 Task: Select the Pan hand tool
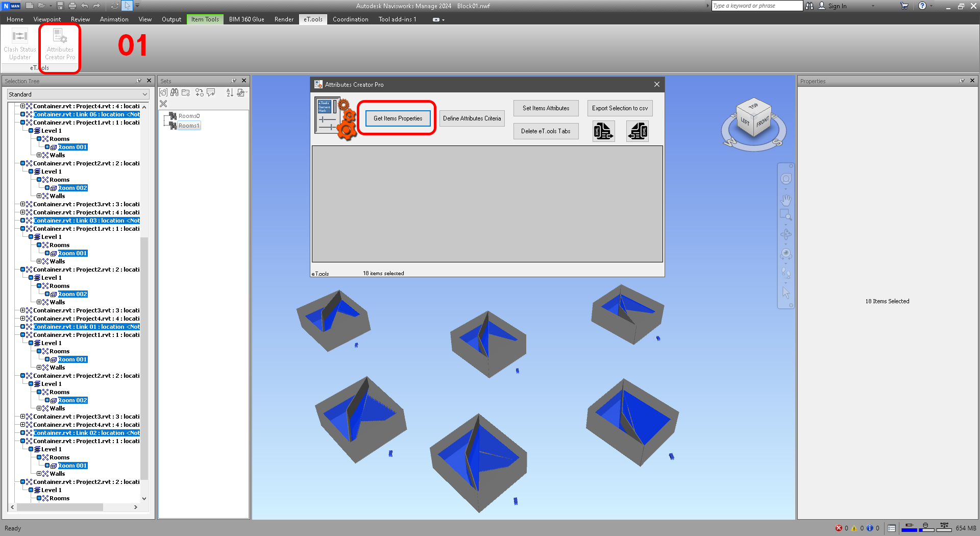coord(786,200)
